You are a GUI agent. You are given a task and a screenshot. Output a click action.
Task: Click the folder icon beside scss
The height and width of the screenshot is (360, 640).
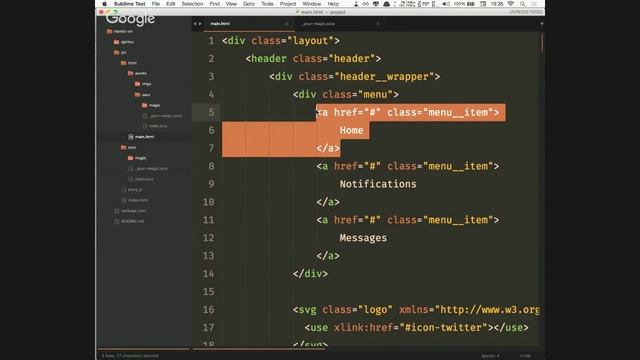point(124,147)
